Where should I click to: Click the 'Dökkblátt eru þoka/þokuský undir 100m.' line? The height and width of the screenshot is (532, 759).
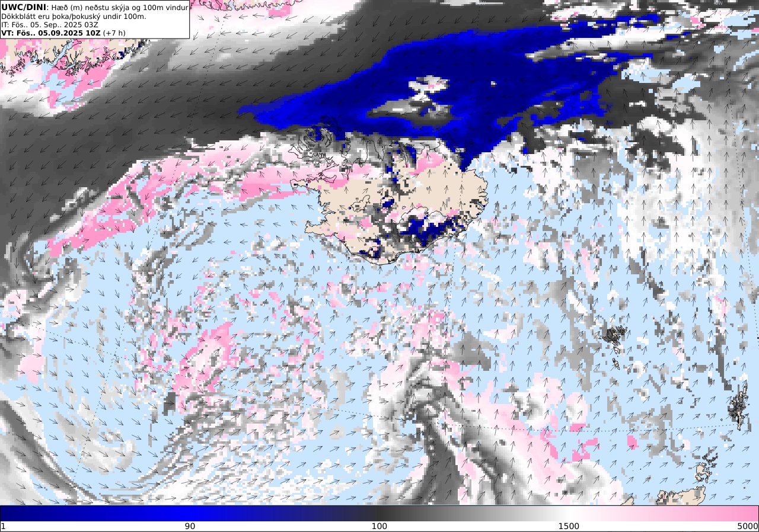pyautogui.click(x=74, y=16)
